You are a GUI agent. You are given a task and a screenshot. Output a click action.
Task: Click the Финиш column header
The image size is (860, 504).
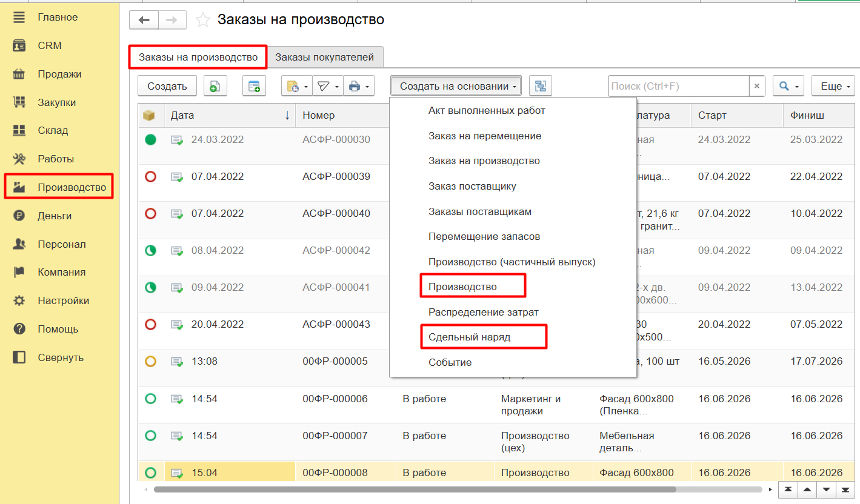(818, 115)
